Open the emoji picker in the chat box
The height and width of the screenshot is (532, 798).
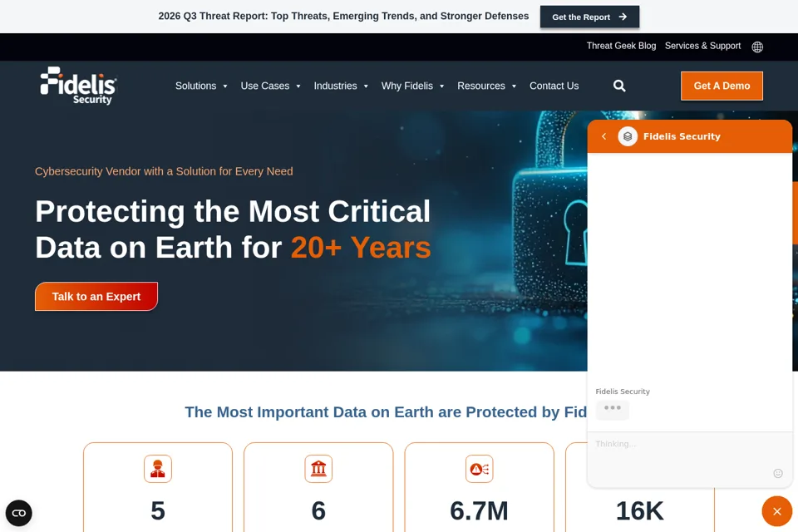[778, 474]
